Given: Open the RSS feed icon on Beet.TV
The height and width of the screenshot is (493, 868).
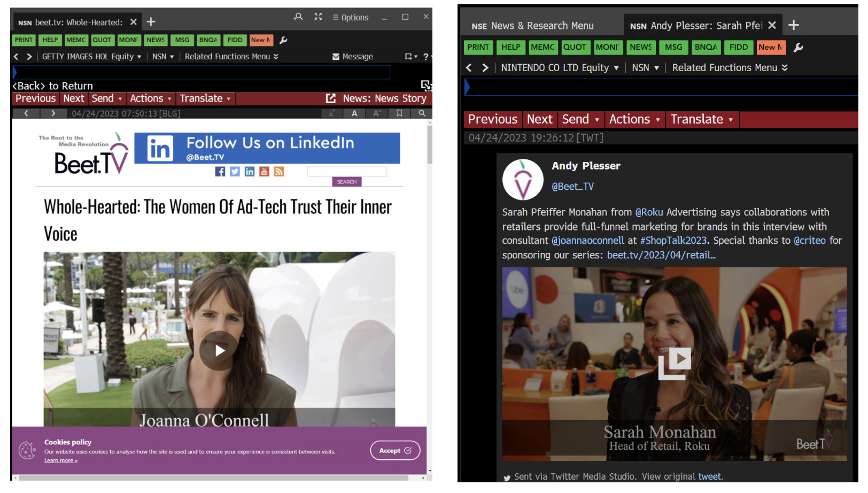Looking at the screenshot, I should click(279, 172).
